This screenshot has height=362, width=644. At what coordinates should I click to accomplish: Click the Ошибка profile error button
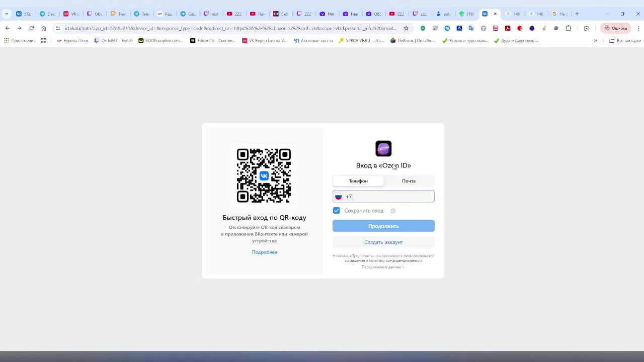point(615,28)
